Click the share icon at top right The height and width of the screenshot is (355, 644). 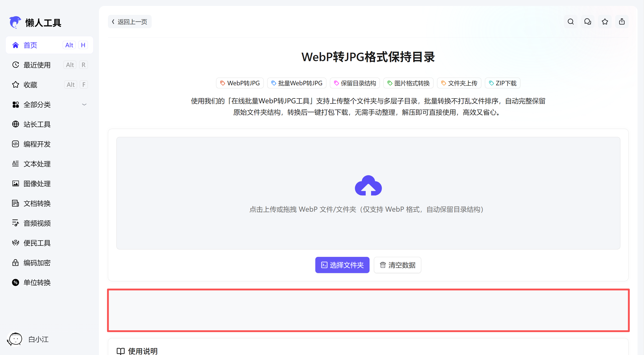622,22
